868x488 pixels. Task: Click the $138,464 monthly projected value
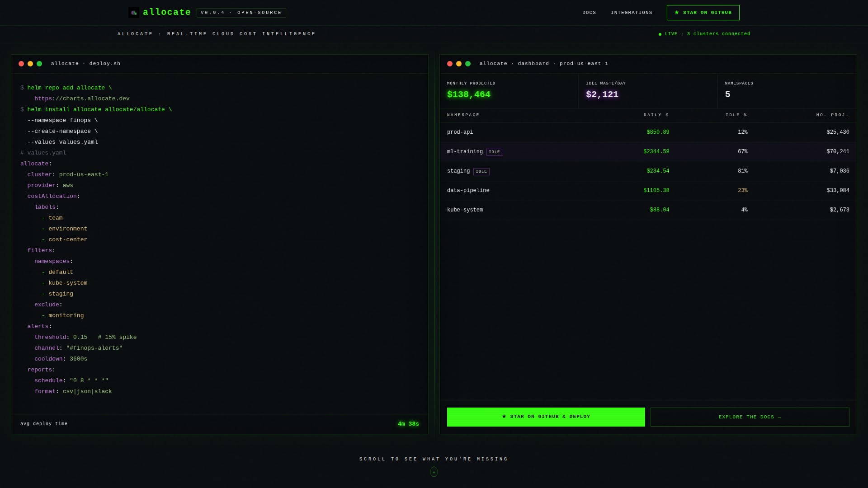469,94
